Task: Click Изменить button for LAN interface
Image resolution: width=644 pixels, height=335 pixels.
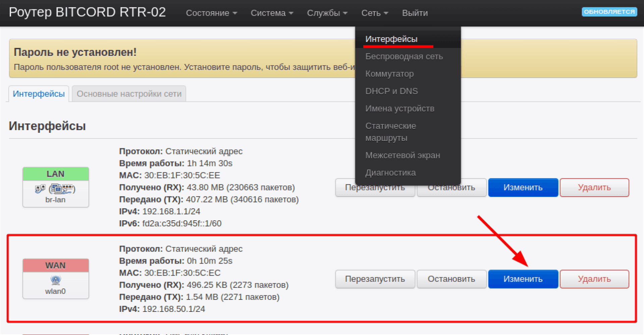Action: click(523, 187)
